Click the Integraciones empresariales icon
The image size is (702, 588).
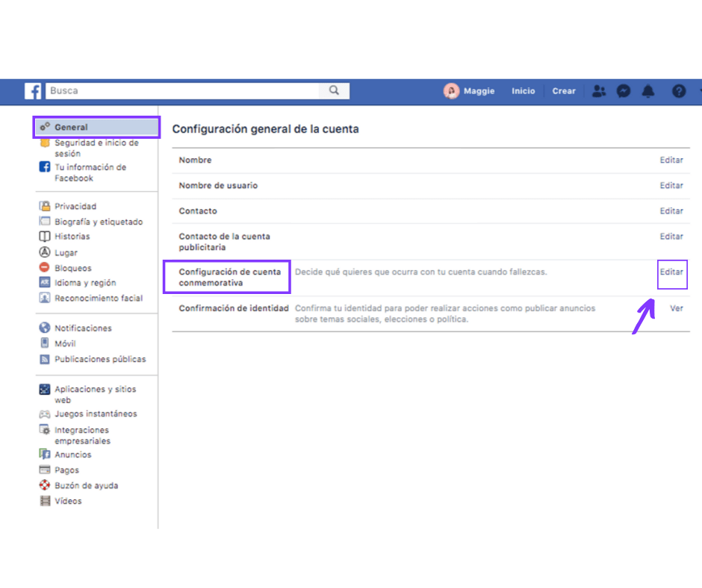[x=45, y=430]
